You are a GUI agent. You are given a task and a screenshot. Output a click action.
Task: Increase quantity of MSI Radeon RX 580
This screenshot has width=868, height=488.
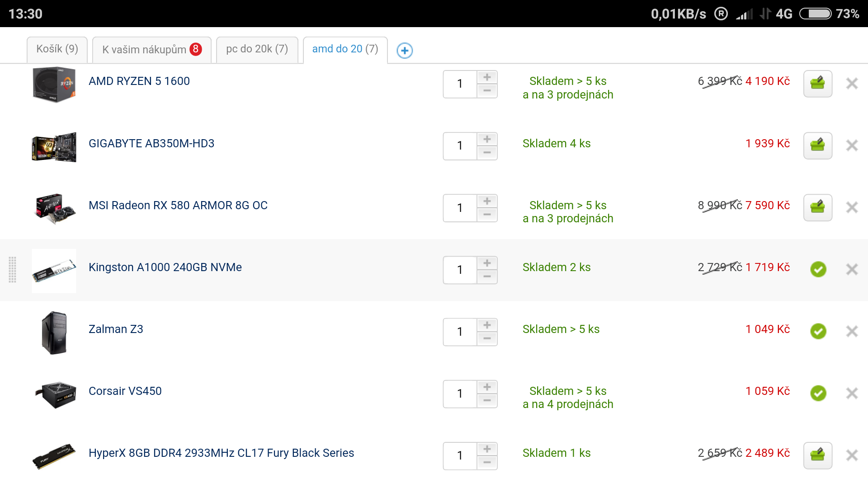(487, 201)
